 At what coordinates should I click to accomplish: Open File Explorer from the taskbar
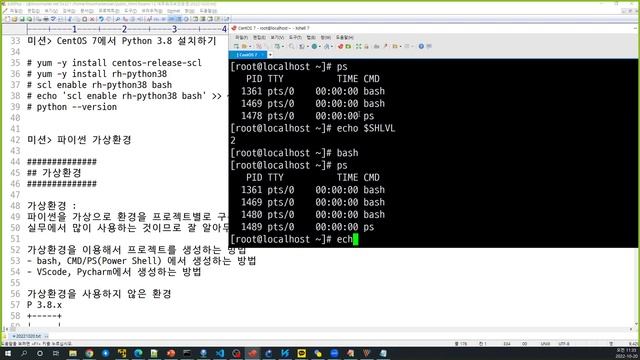coord(73,353)
